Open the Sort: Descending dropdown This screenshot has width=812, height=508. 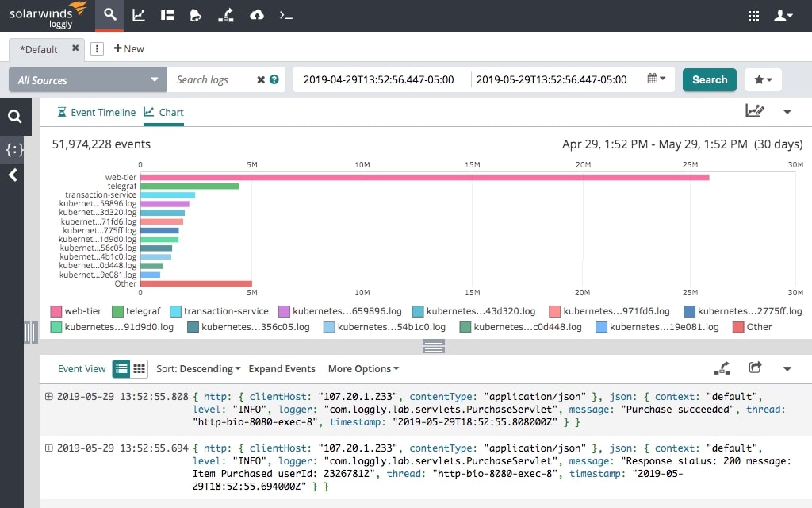pyautogui.click(x=198, y=368)
